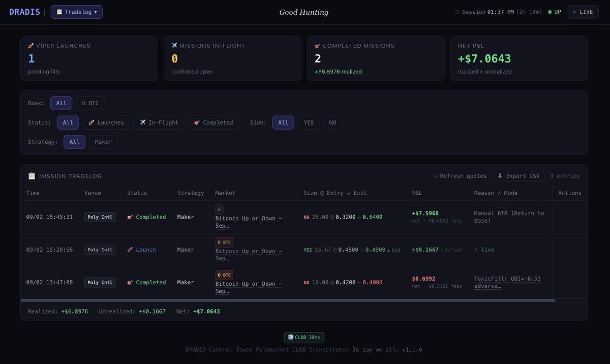The height and width of the screenshot is (364, 610).
Task: Filter status by Launches
Action: 106,123
